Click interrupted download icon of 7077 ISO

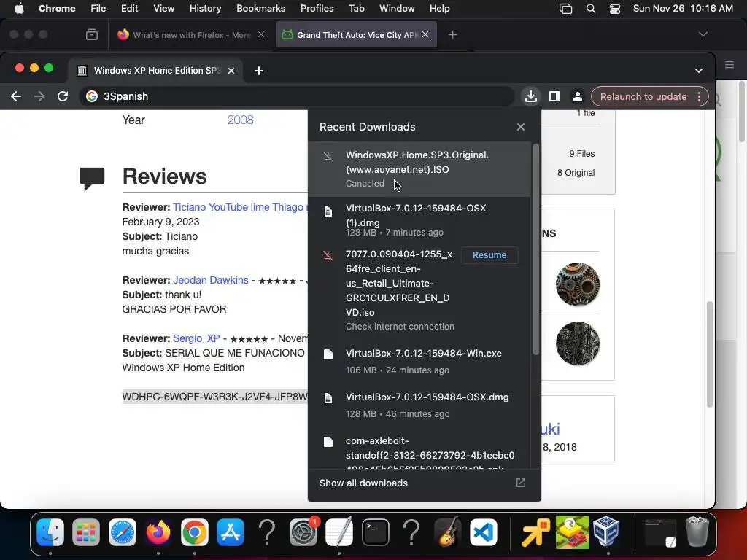click(328, 256)
